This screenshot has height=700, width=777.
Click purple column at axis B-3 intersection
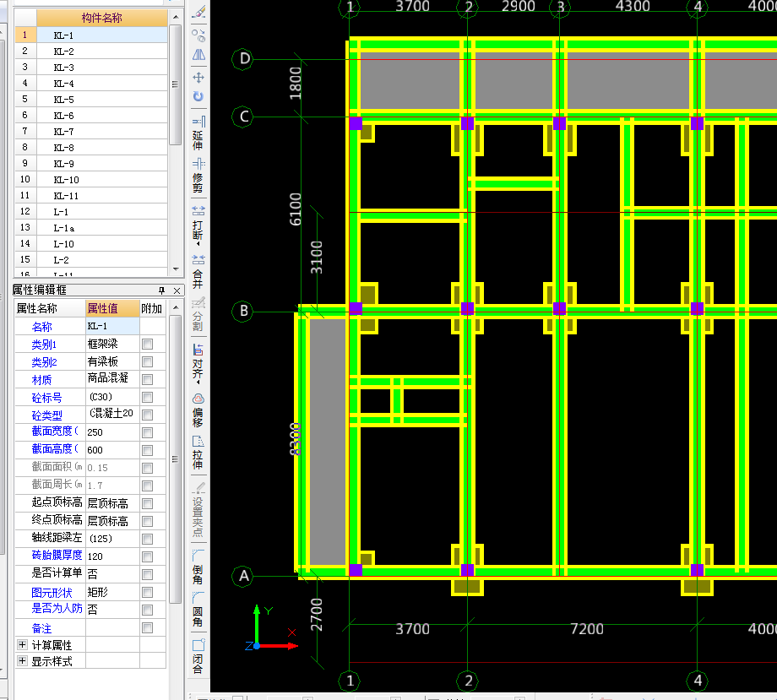pyautogui.click(x=559, y=309)
